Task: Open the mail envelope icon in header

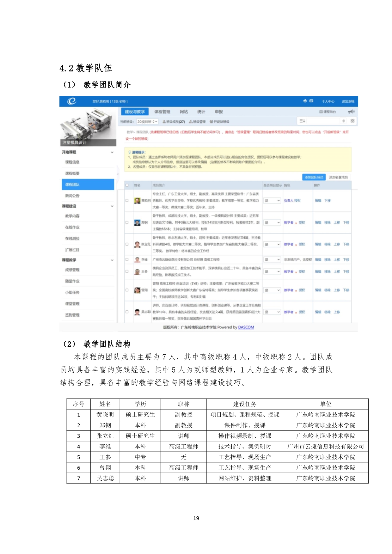Action: coord(311,101)
